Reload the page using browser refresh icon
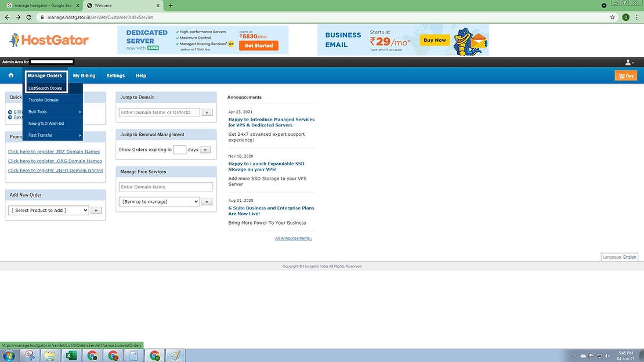Screen dimensions: 644x362 point(29,17)
